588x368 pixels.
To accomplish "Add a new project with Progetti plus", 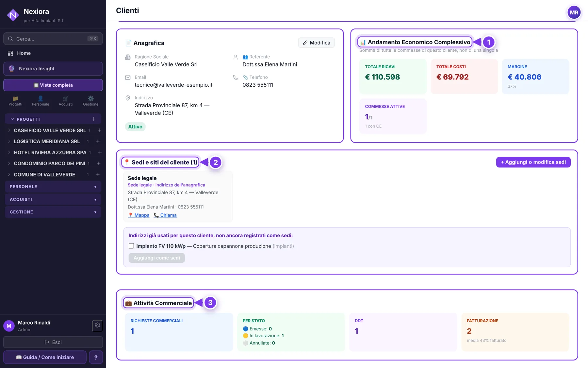I will click(x=93, y=119).
